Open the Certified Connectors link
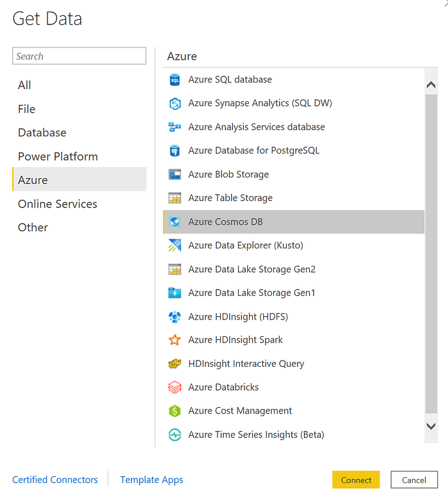The image size is (448, 502). point(55,480)
